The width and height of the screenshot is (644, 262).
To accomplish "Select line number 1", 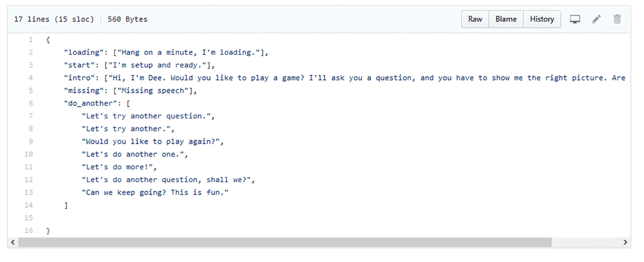I will pyautogui.click(x=31, y=40).
